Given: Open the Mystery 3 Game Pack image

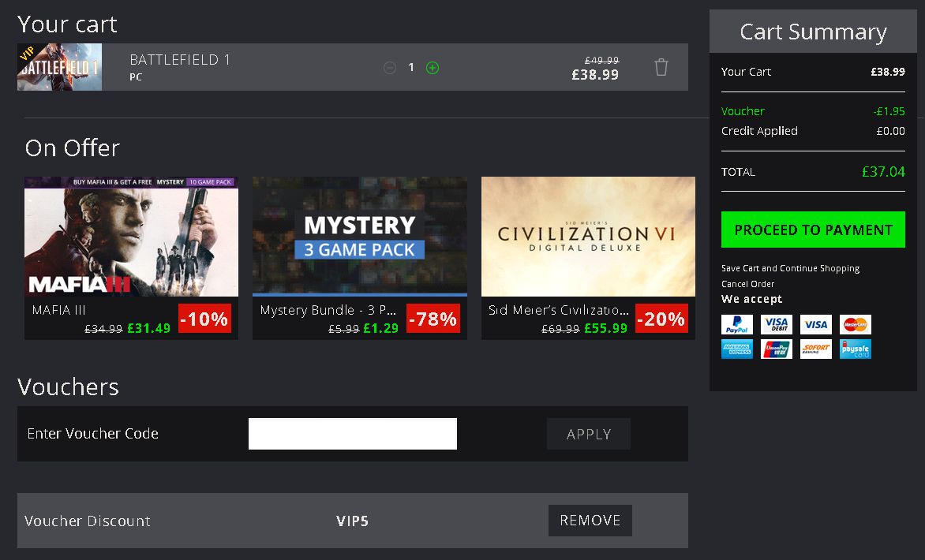Looking at the screenshot, I should click(x=360, y=237).
